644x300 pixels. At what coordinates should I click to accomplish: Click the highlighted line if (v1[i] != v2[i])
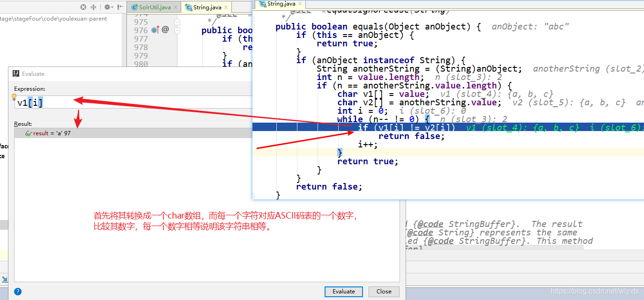click(407, 127)
